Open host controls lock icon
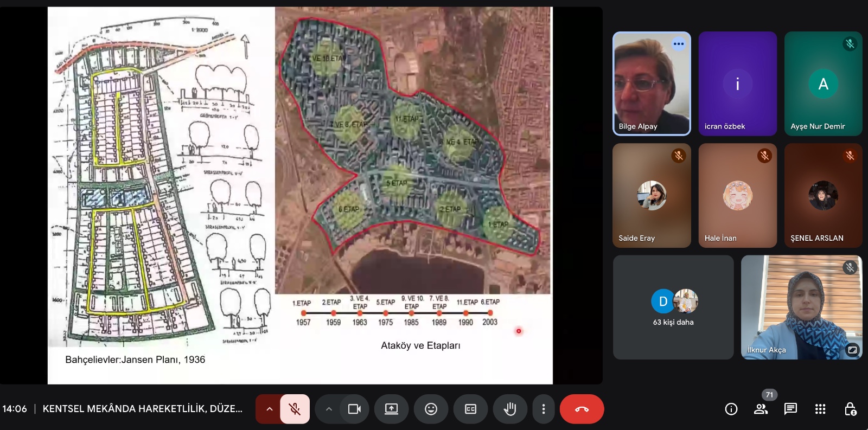 850,409
